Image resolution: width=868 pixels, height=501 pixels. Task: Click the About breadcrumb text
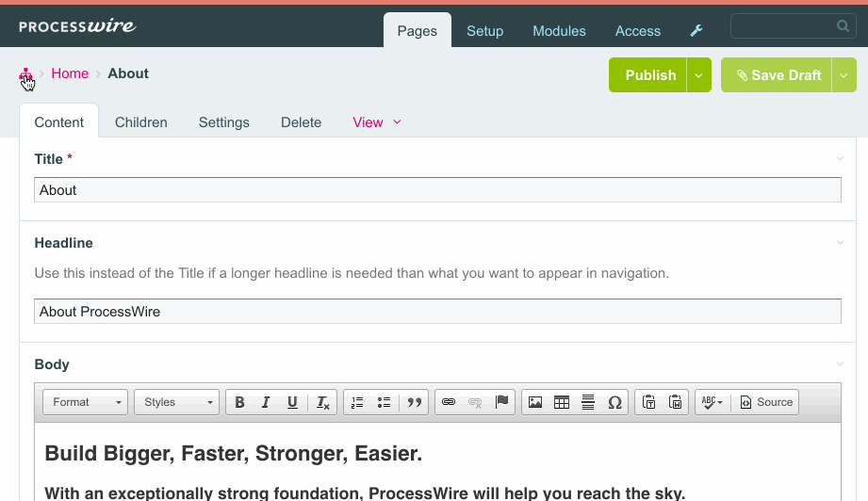click(x=128, y=73)
